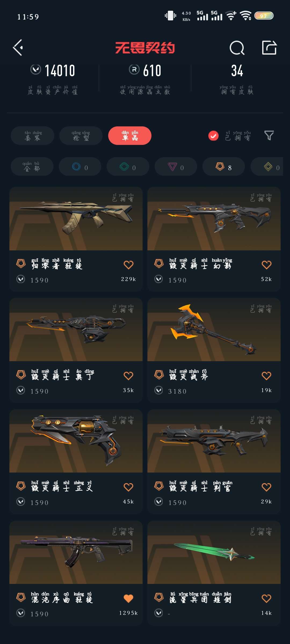Select the 全部 tier filter
Screen dimensions: 290x644
coord(32,167)
